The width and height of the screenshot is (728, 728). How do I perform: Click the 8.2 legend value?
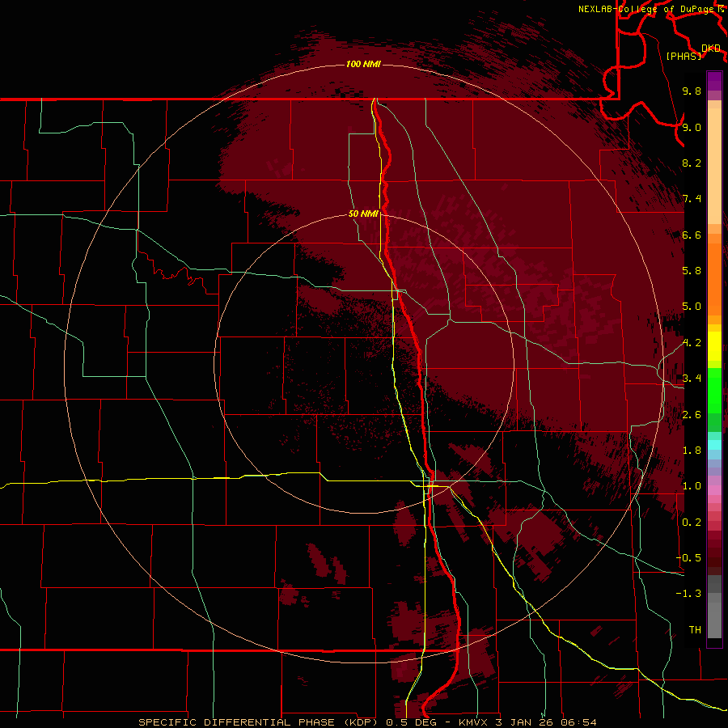692,163
